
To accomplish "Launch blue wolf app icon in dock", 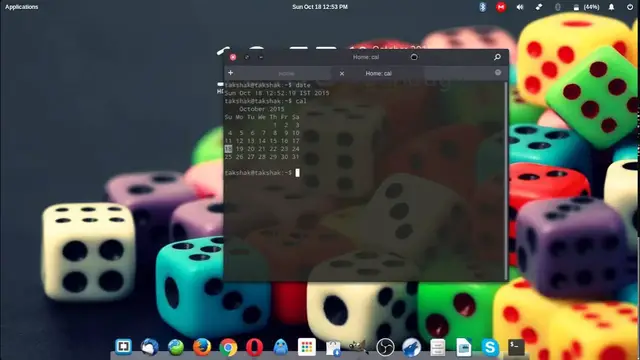I will pos(411,347).
